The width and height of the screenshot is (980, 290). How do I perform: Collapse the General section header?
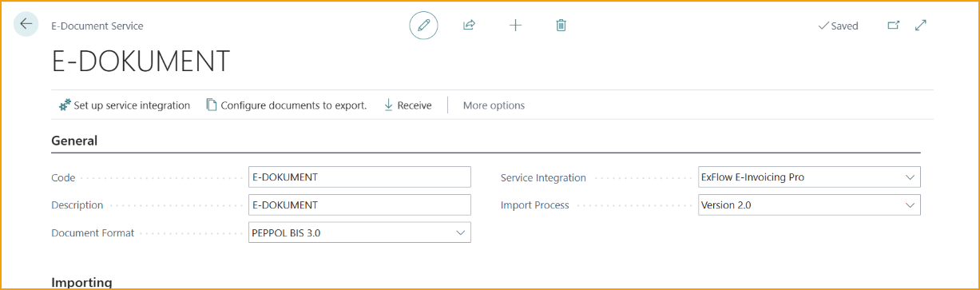74,141
